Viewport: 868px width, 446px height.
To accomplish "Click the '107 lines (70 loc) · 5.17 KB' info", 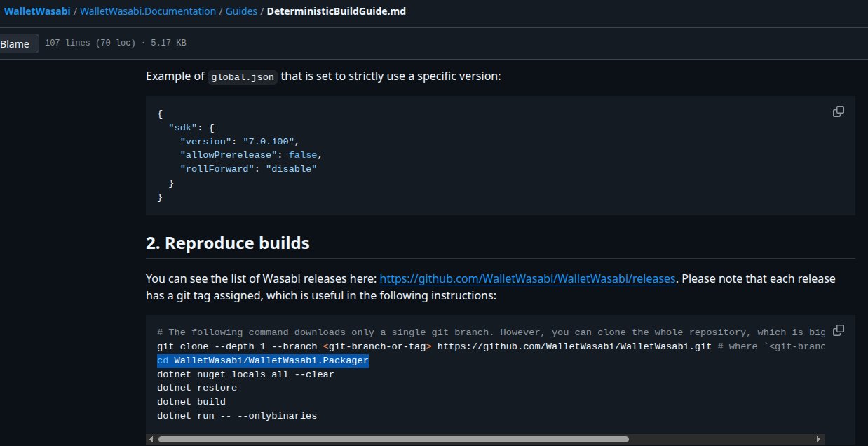I will [x=116, y=43].
